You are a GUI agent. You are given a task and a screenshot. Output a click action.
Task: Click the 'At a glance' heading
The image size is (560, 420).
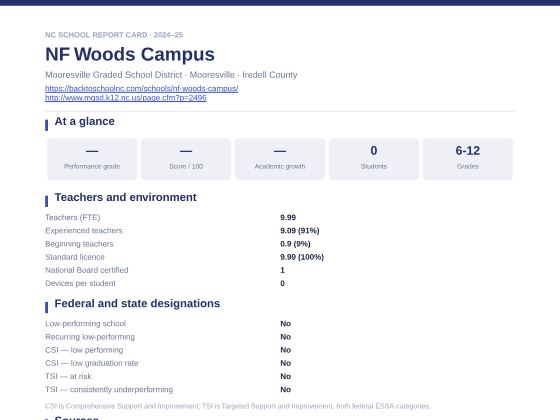point(85,121)
